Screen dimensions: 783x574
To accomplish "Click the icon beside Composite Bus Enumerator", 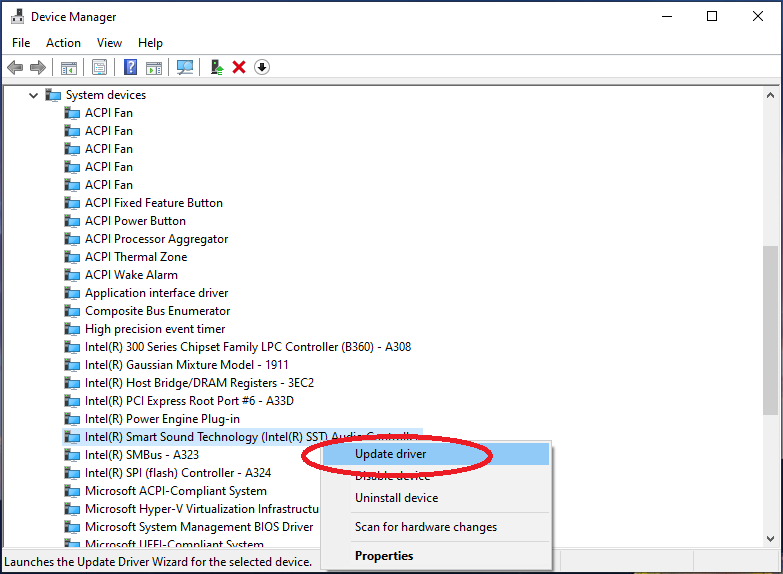I will 72,311.
